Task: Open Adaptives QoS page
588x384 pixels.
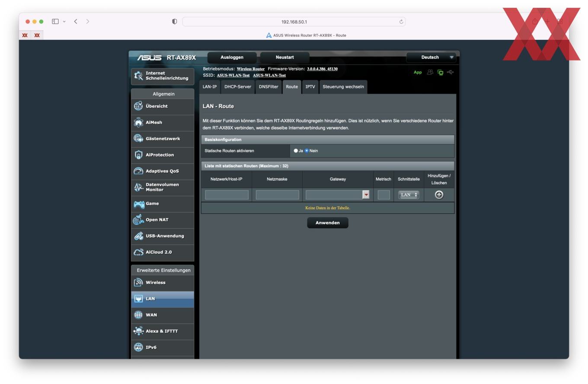Action: pyautogui.click(x=163, y=171)
